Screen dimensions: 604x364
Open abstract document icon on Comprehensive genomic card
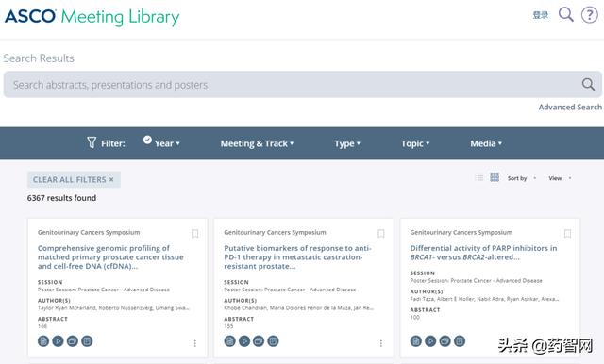point(43,341)
